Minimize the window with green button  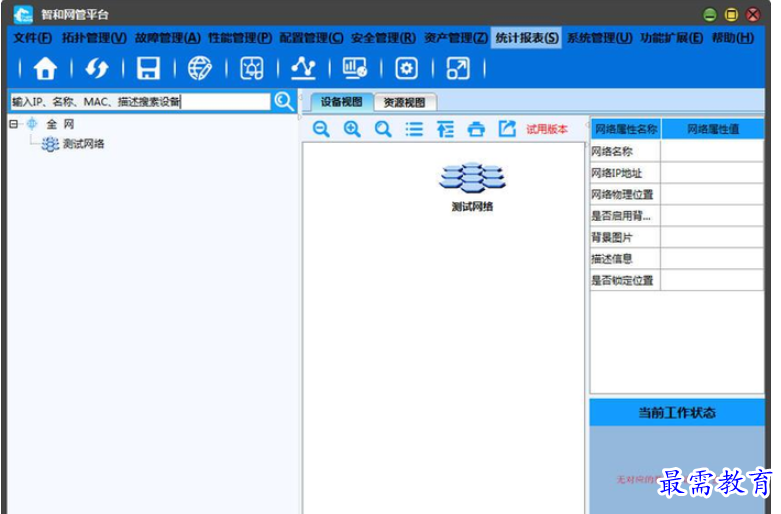pyautogui.click(x=710, y=15)
